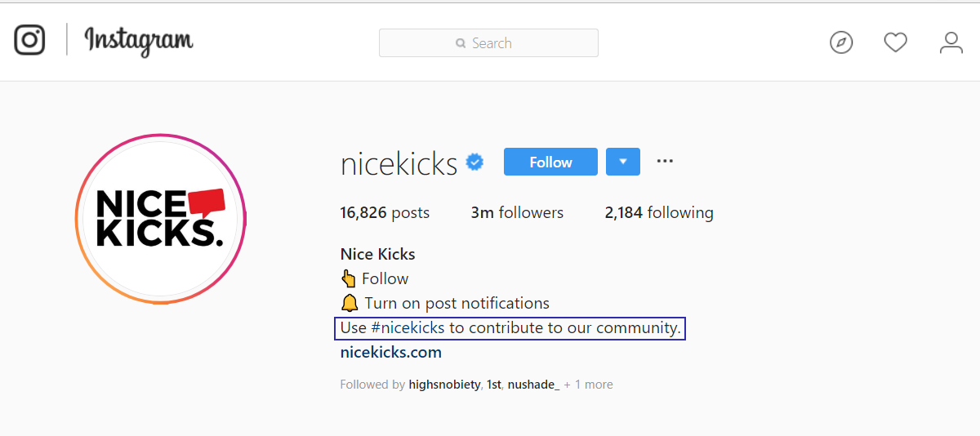The height and width of the screenshot is (436, 980).
Task: Follow the nicekicks account
Action: 550,162
